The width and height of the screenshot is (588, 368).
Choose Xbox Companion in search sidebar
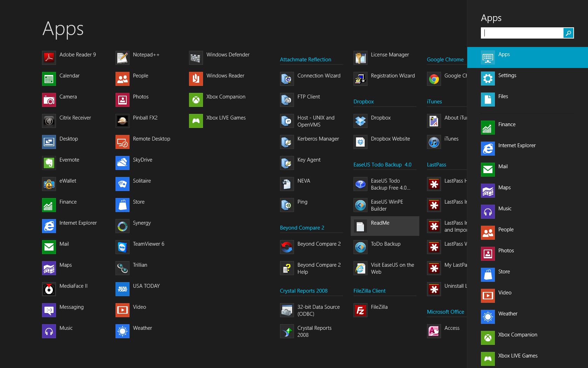point(527,338)
